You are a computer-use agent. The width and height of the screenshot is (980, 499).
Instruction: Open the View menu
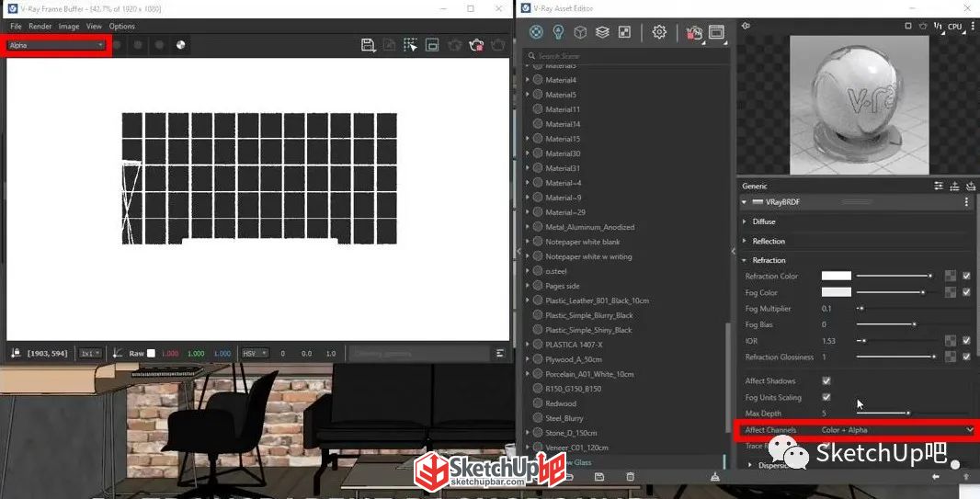(x=94, y=27)
